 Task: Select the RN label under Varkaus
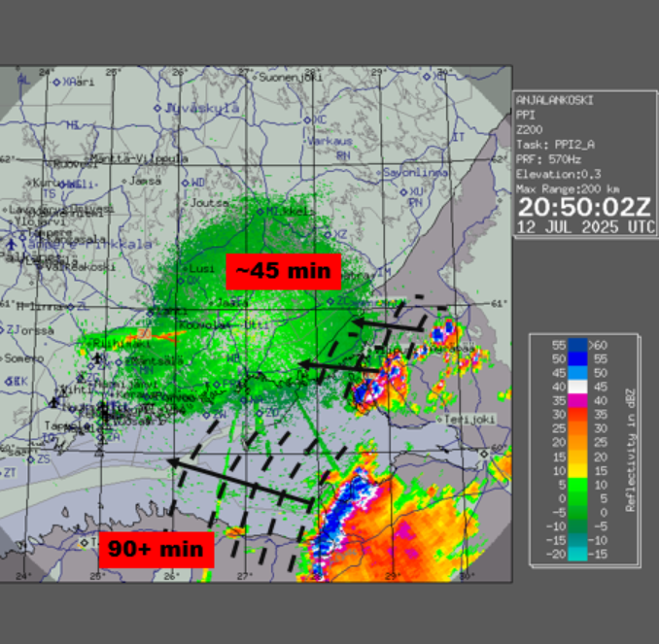pos(343,155)
